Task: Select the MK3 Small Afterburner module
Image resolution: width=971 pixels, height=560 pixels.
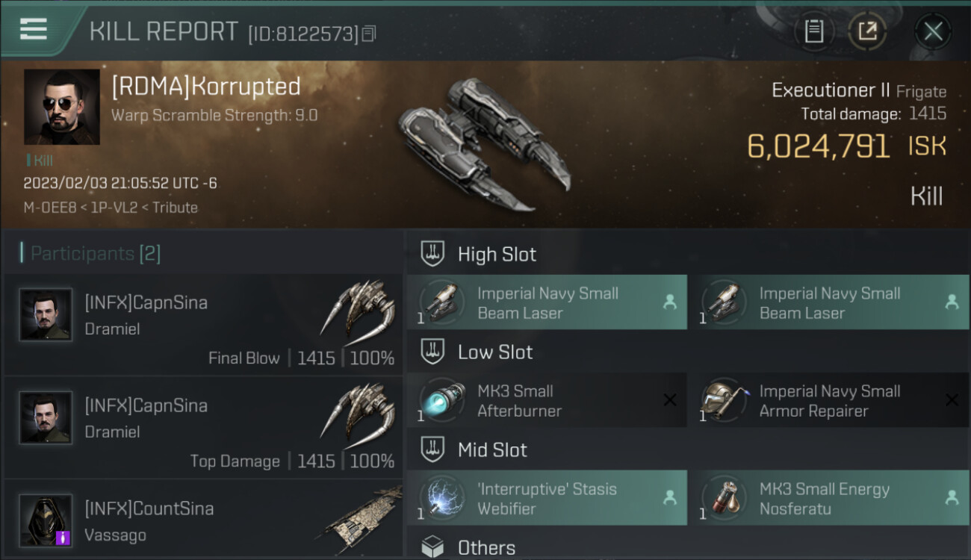Action: [546, 401]
